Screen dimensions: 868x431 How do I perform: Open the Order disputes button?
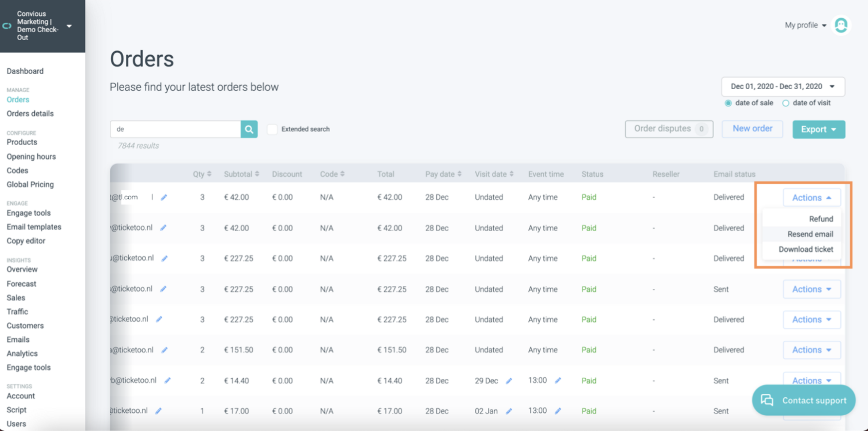(x=669, y=129)
